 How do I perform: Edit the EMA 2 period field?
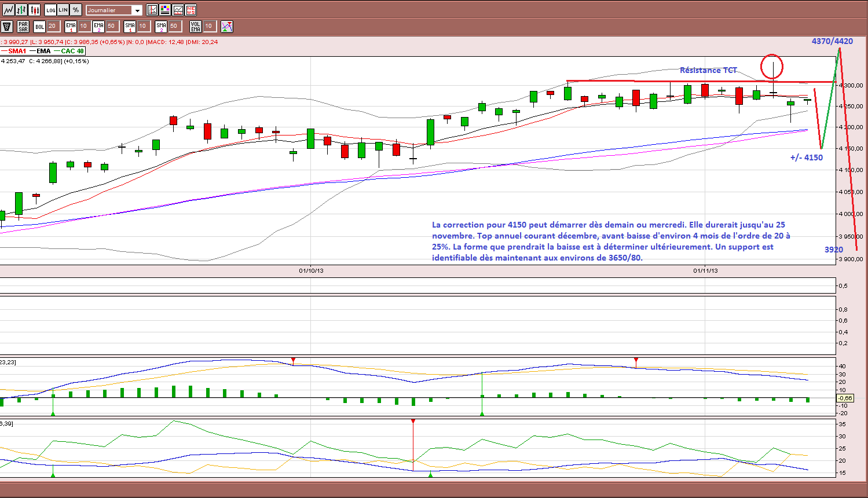[x=112, y=26]
